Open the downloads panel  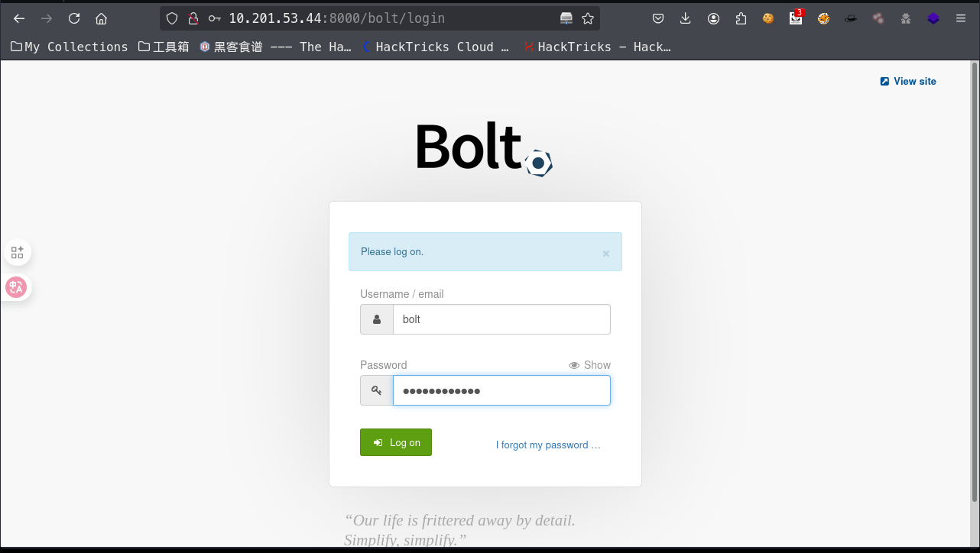point(686,18)
